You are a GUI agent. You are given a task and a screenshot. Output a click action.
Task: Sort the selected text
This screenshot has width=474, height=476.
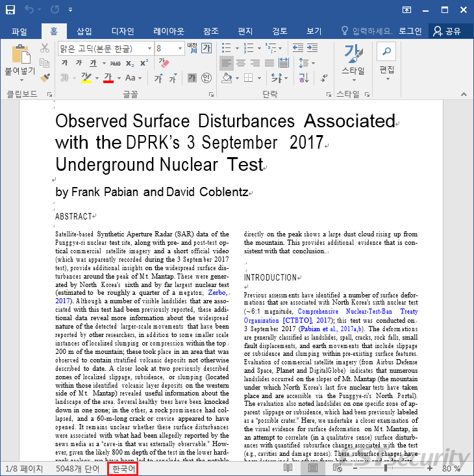304,78
